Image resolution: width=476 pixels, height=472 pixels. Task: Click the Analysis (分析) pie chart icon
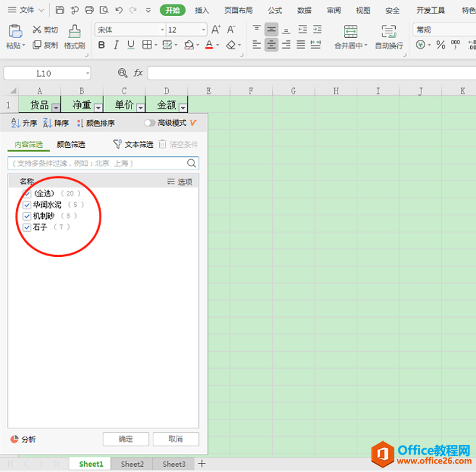click(x=14, y=439)
